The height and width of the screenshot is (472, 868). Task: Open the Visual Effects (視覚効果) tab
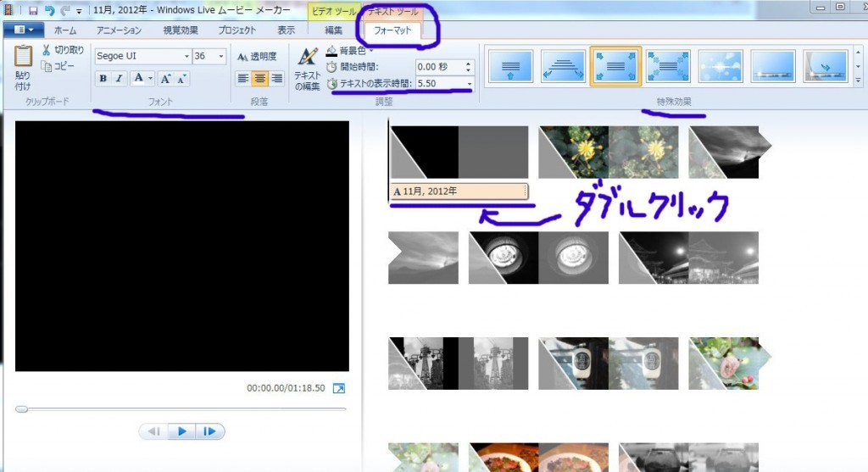pyautogui.click(x=181, y=31)
